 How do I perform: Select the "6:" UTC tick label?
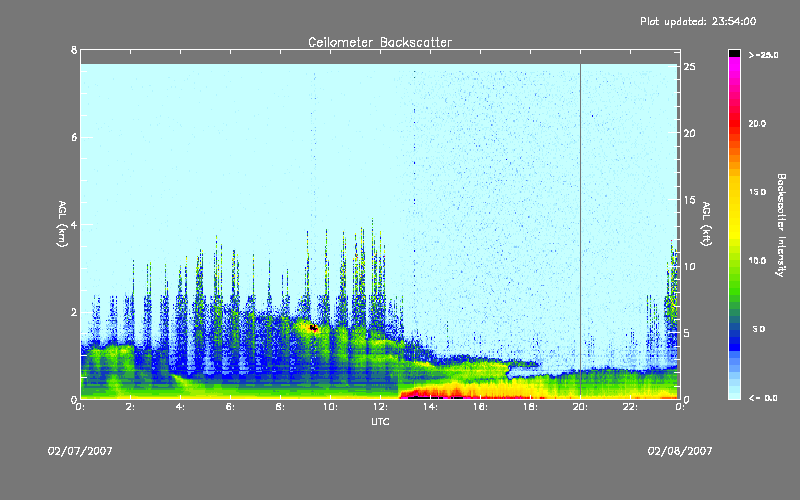coord(231,407)
